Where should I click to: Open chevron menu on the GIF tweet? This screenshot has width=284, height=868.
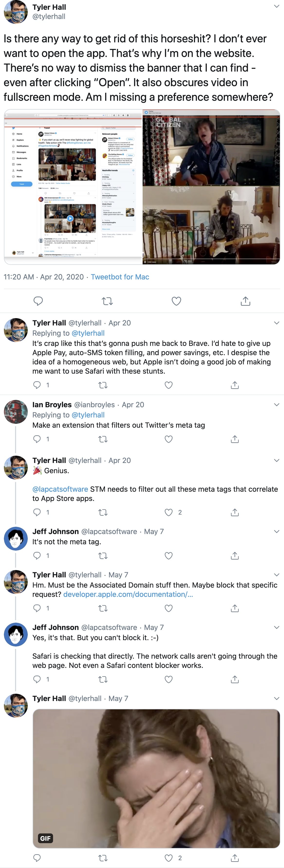(277, 699)
